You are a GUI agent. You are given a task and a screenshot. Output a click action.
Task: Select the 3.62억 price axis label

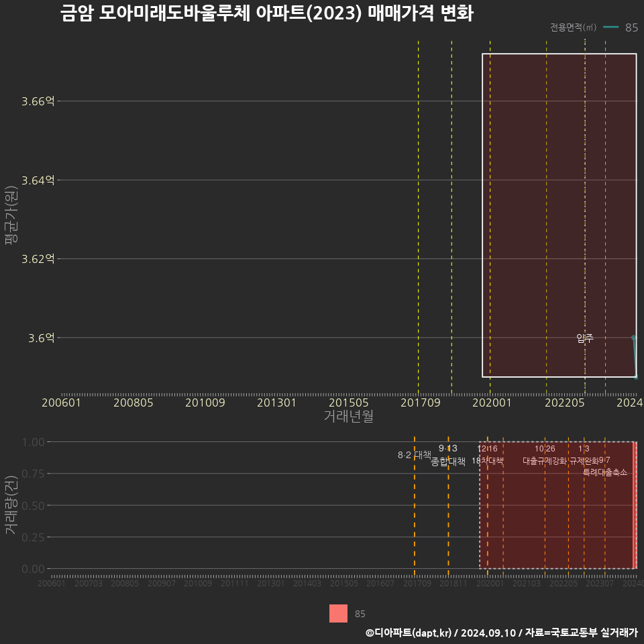tap(38, 259)
